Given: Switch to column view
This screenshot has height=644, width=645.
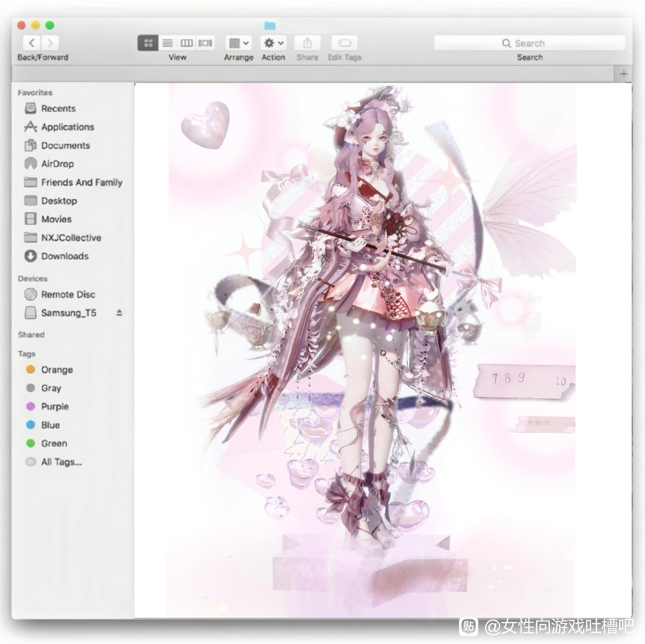Looking at the screenshot, I should [186, 43].
